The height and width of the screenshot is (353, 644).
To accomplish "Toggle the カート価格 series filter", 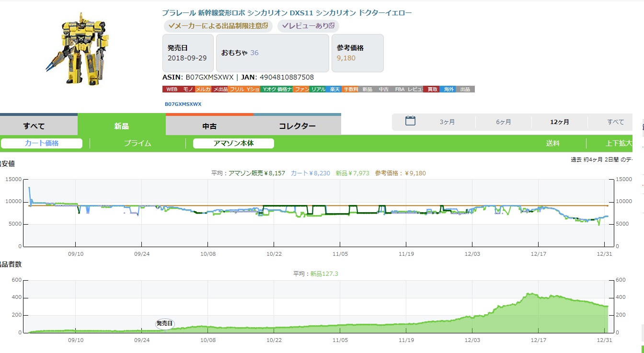I will pos(42,143).
